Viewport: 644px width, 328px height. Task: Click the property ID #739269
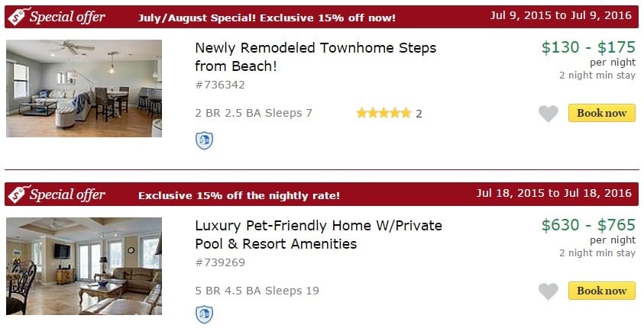tap(220, 262)
